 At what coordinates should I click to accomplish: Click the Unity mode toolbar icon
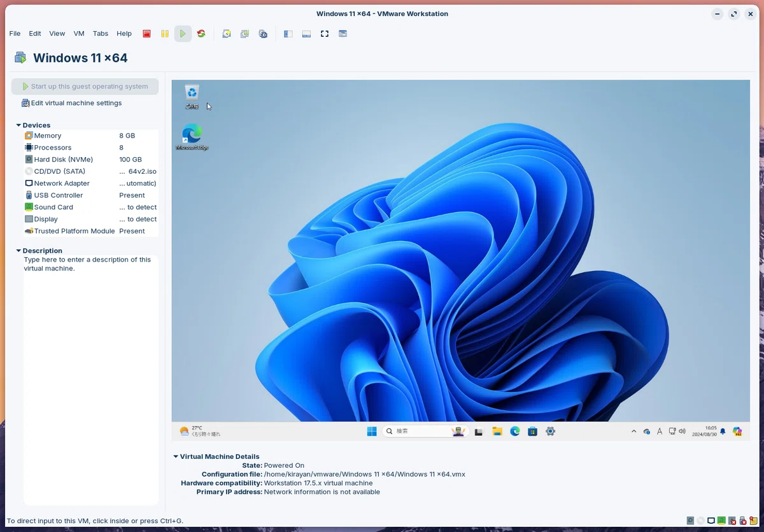(343, 34)
